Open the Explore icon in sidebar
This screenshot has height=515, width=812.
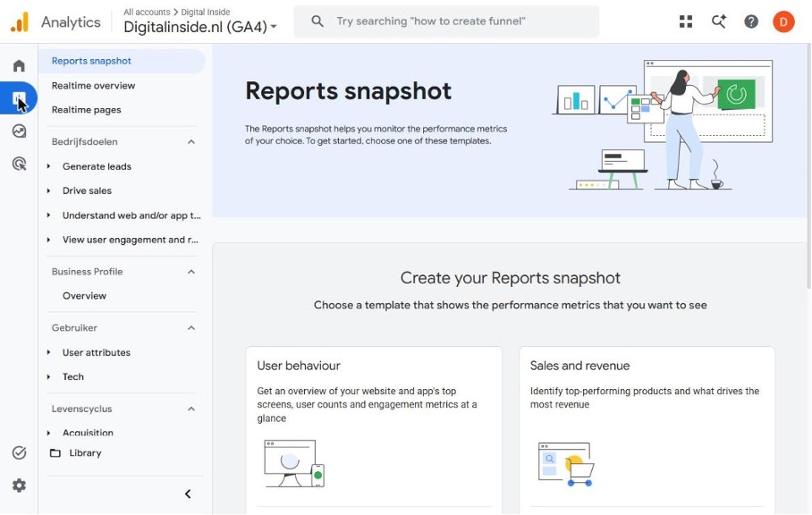pos(19,131)
